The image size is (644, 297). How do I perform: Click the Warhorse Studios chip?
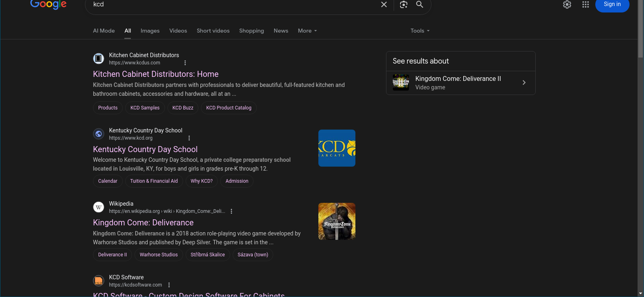click(159, 255)
